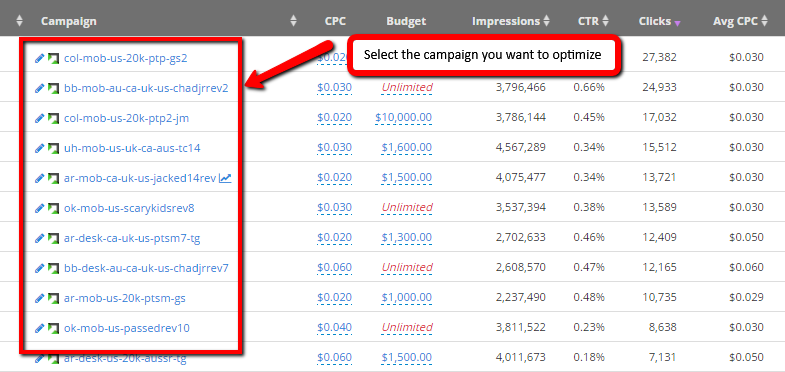Click the $1,000.00 budget amount
785x372 pixels.
[x=407, y=298]
